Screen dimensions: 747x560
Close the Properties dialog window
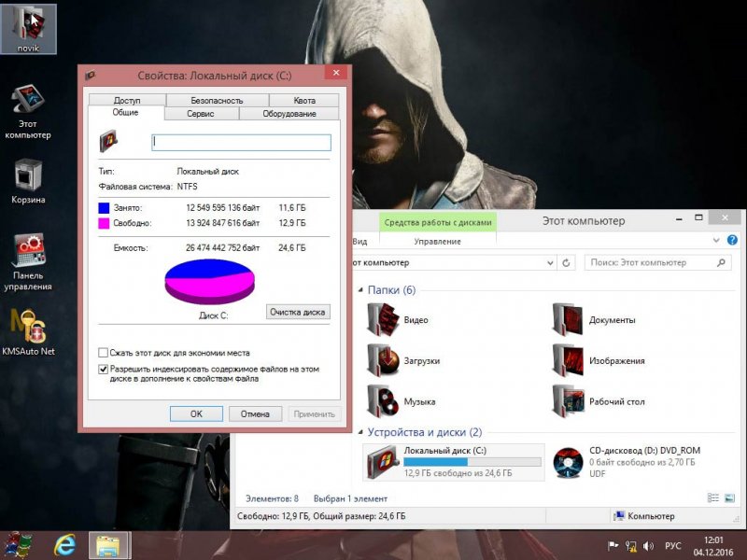pos(336,73)
